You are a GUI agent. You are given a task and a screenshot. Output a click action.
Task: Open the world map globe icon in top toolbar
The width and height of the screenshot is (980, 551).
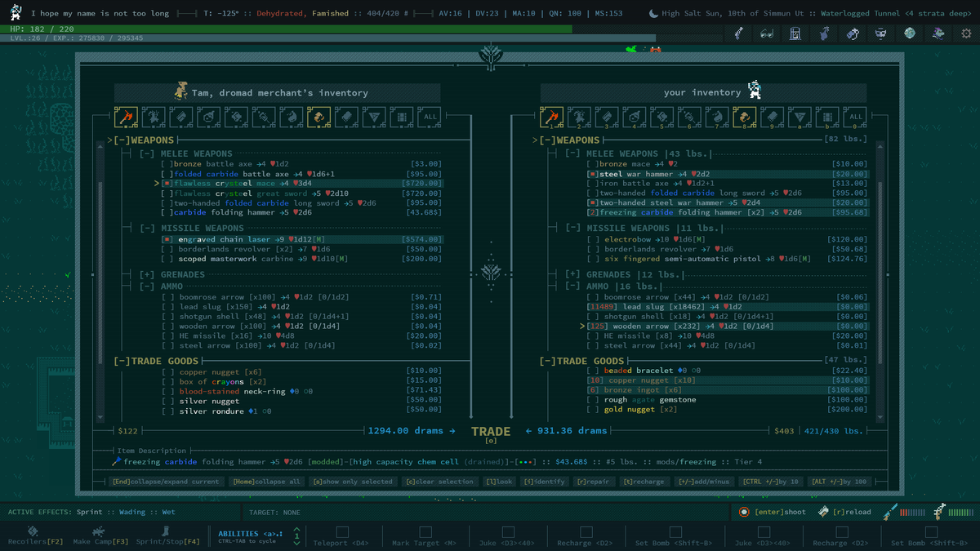pyautogui.click(x=908, y=32)
